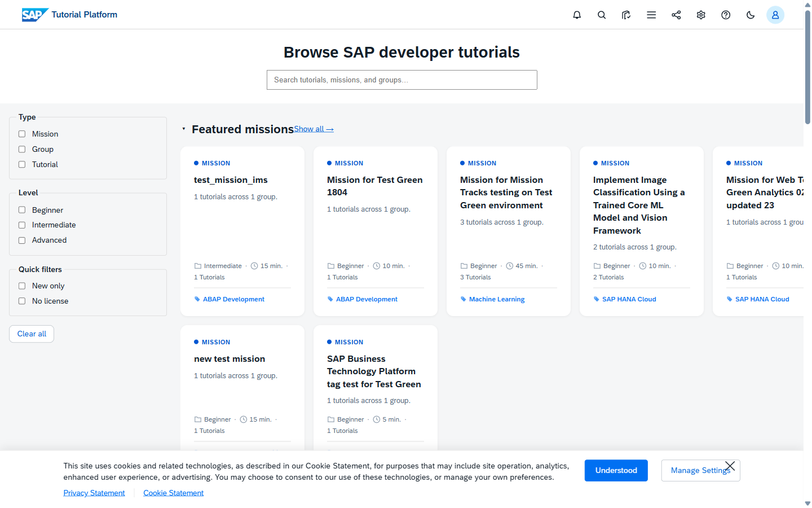Click SAP HANA Cloud tag on Web Green Analytics card
The image size is (812, 508).
[x=762, y=300]
